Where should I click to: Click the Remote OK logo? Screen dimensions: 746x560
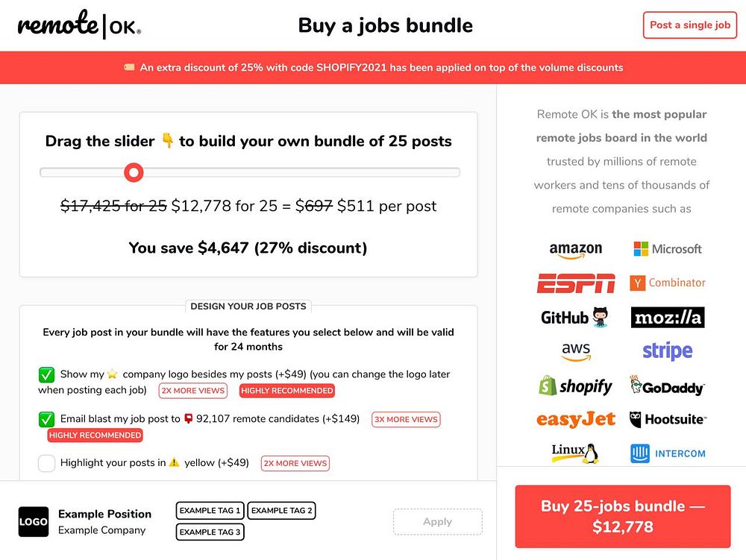[79, 25]
